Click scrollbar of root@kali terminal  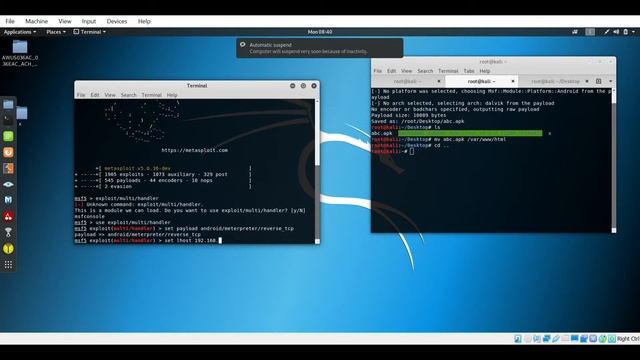pos(613,160)
